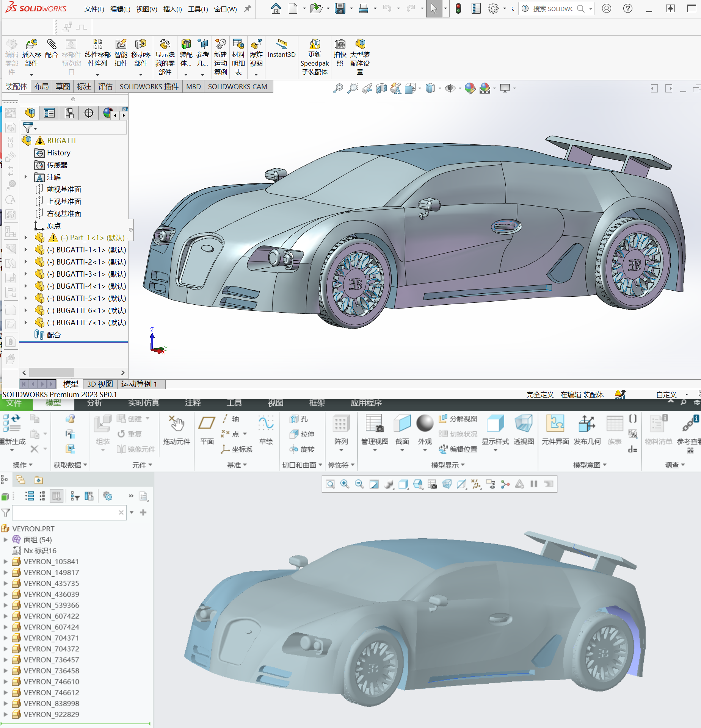Open the ConfigurationManager tab icon
Screen dimensions: 701x728
69,113
